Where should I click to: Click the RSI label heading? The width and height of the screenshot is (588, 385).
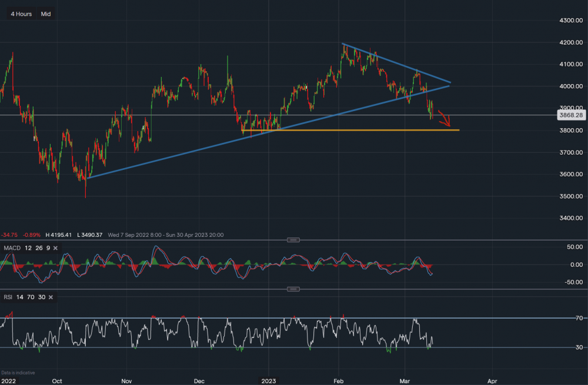click(8, 297)
